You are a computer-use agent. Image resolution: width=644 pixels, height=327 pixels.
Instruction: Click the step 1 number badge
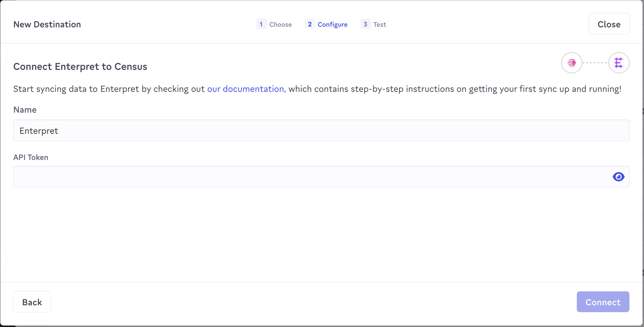[x=261, y=24]
